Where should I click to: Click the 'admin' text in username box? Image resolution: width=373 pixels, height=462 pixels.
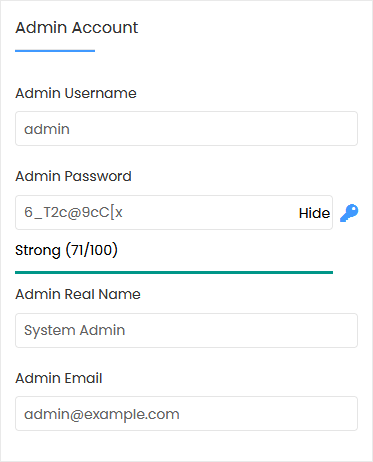(x=47, y=129)
